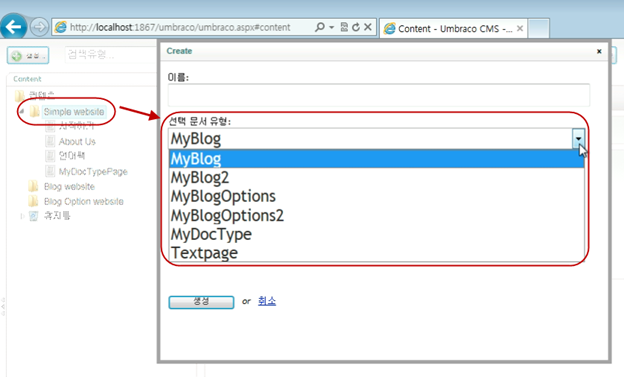Choose MyBlog2 from the dropdown list
Screen dimensions: 624x377
(x=376, y=178)
